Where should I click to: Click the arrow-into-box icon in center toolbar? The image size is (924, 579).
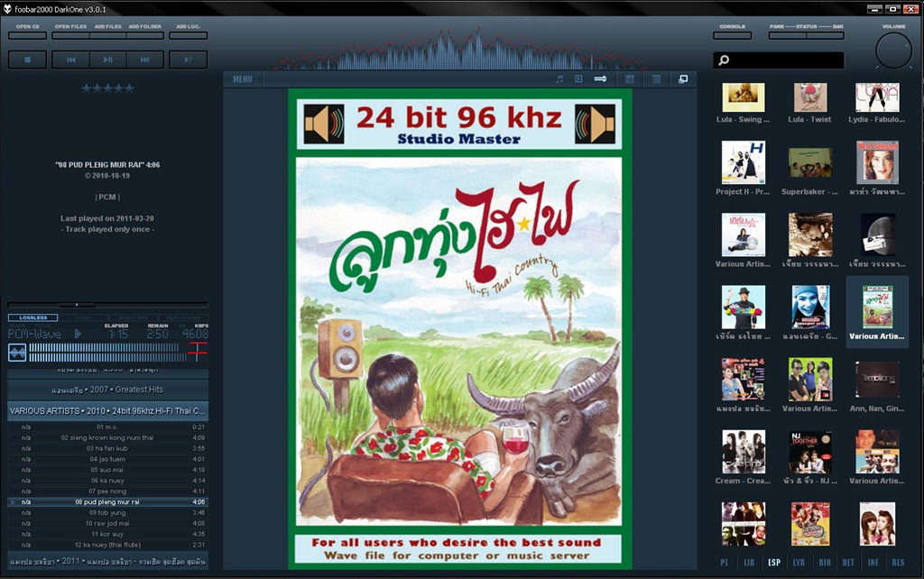tap(578, 79)
